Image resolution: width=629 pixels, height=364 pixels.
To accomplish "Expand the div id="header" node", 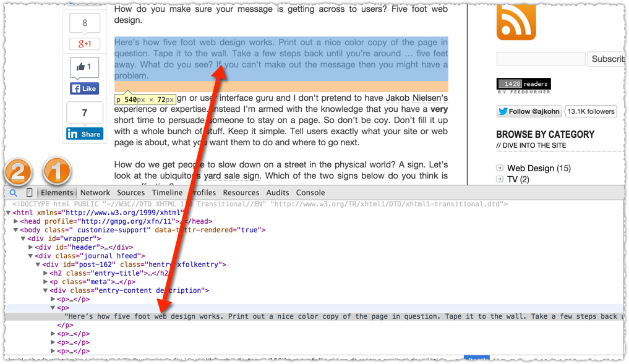I will 30,247.
